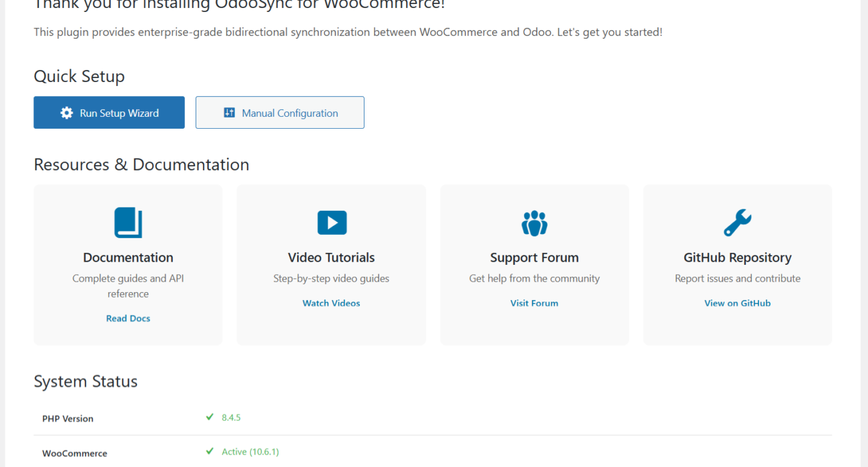Follow the Visit Forum link
Image resolution: width=868 pixels, height=467 pixels.
click(x=534, y=303)
